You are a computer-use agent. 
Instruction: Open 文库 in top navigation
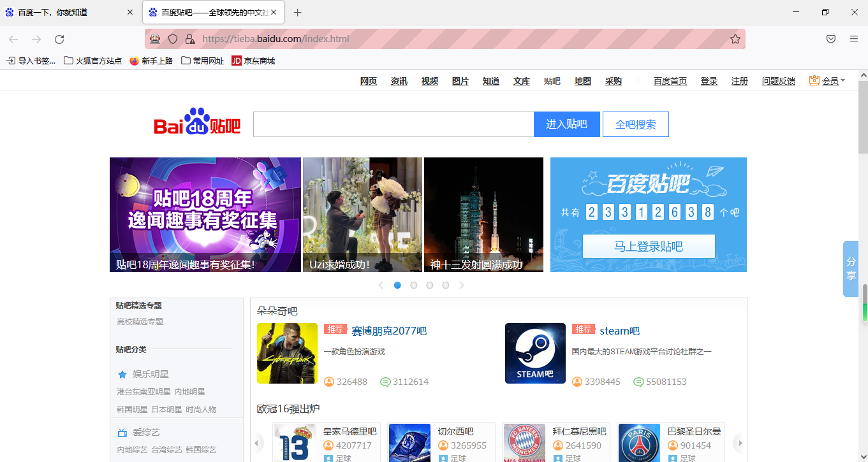(522, 81)
